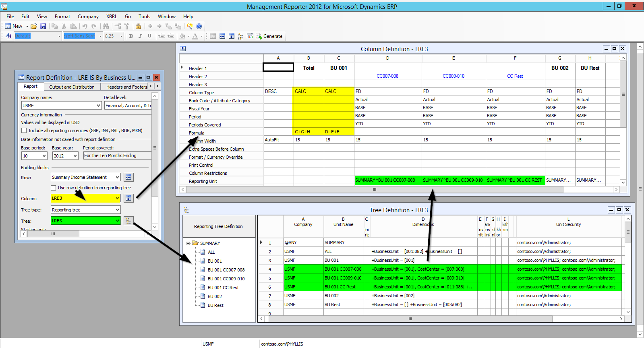The width and height of the screenshot is (644, 348).
Task: Enable Include all reporting currencies
Action: (24, 130)
